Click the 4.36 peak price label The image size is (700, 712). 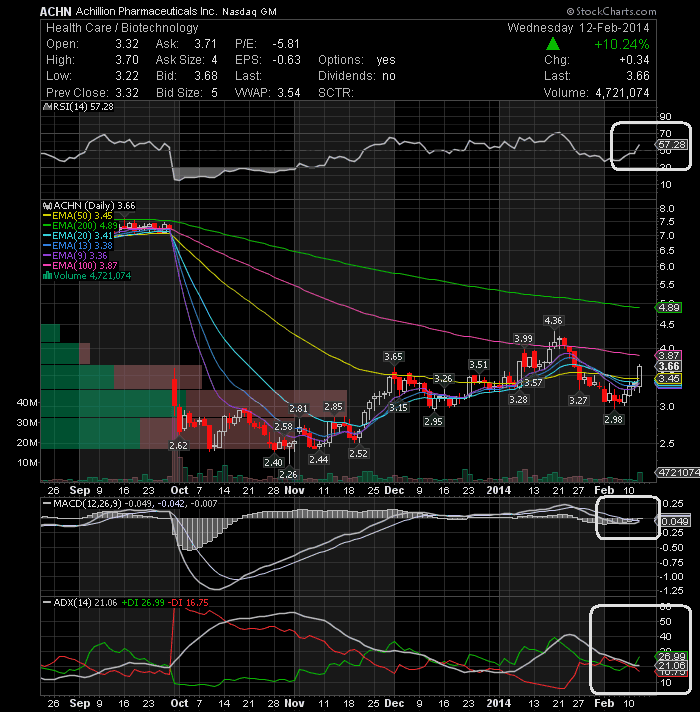click(x=553, y=321)
